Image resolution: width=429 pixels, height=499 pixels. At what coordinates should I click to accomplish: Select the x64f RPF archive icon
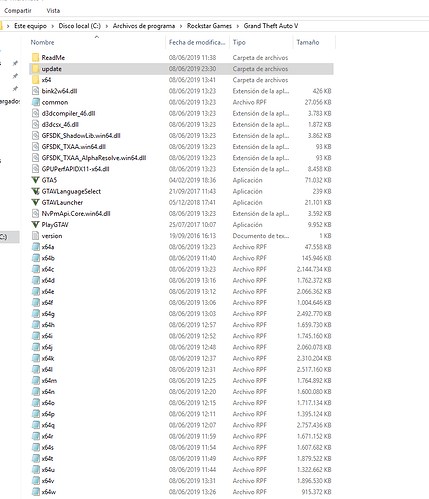[36, 303]
